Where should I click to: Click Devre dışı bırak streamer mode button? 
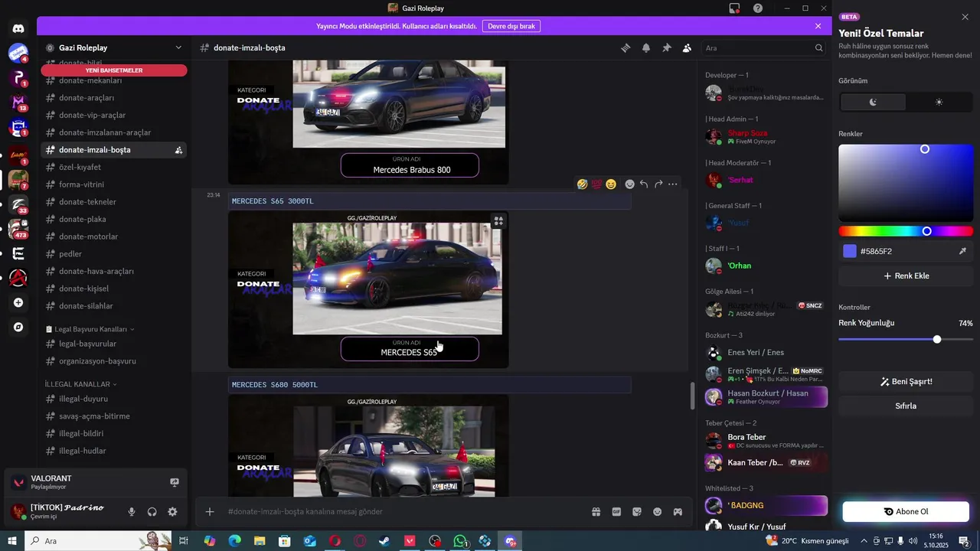tap(511, 26)
